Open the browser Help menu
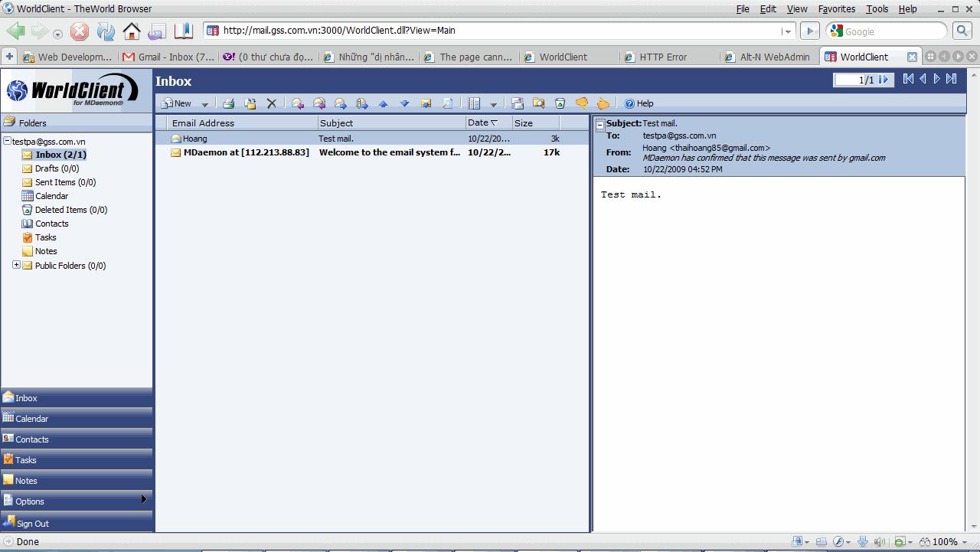 pos(908,9)
